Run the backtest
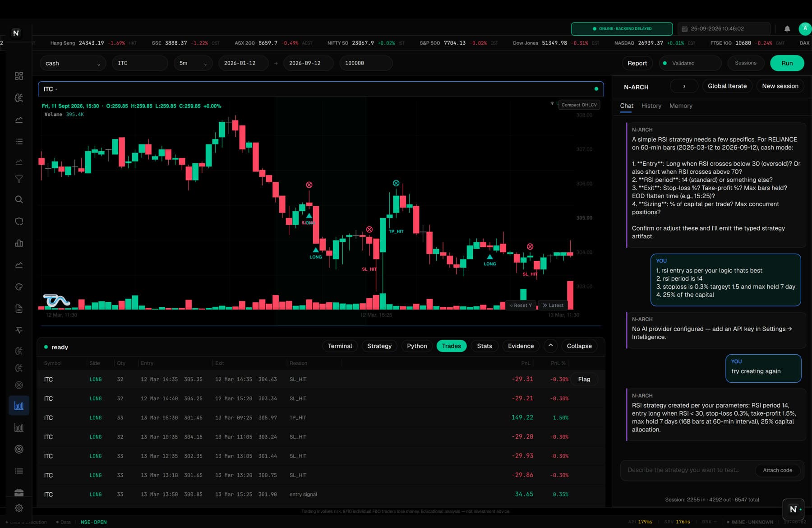 787,63
